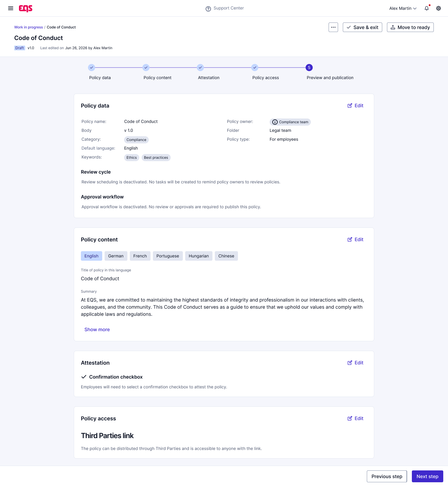Click the Policy data step label
Image resolution: width=448 pixels, height=487 pixels.
tap(100, 78)
